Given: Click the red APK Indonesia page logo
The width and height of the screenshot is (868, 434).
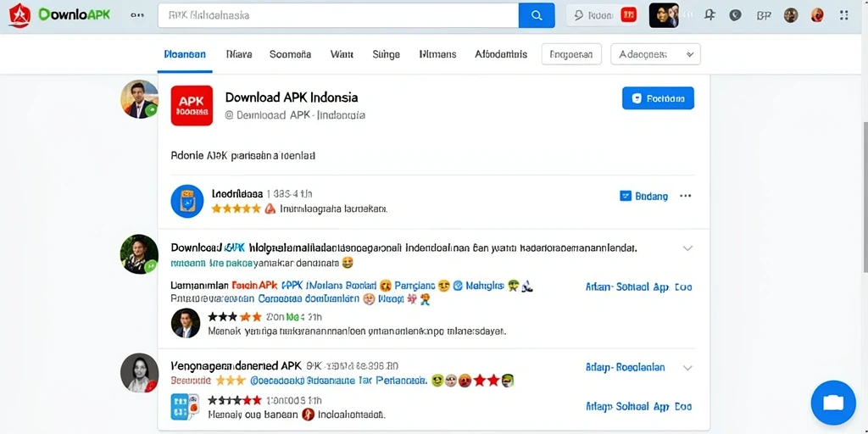Looking at the screenshot, I should pos(192,105).
